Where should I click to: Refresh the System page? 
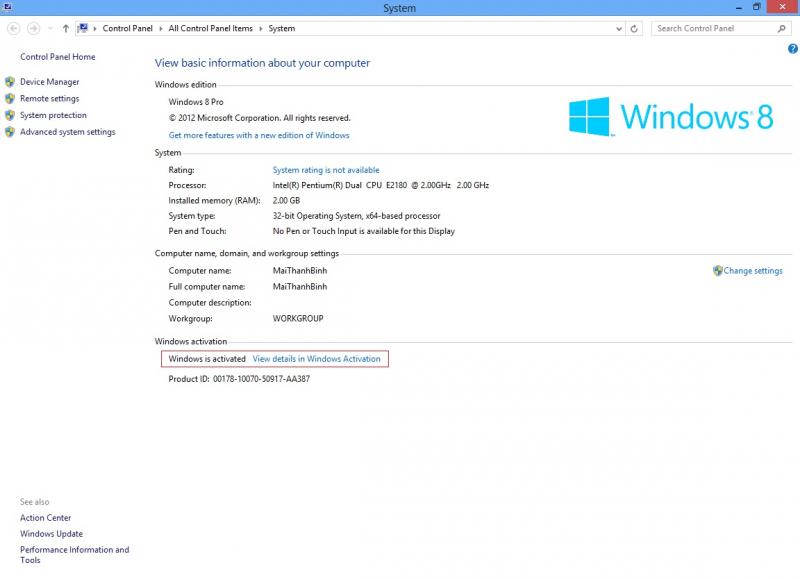(x=634, y=29)
